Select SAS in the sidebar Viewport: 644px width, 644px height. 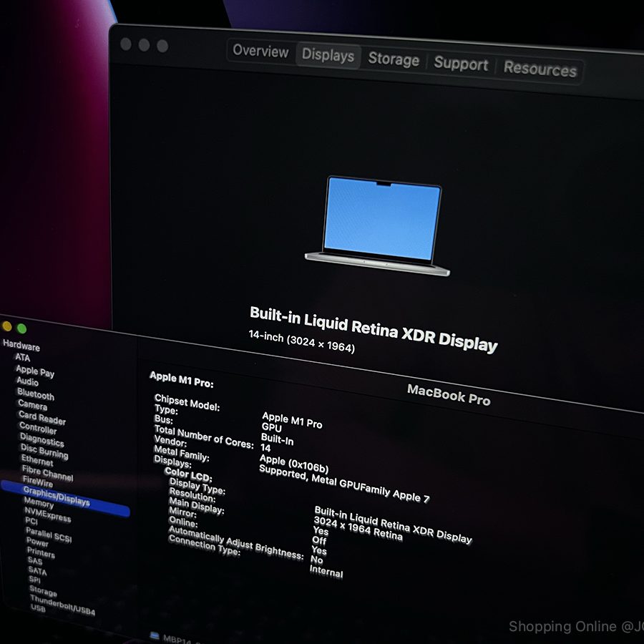(x=35, y=560)
